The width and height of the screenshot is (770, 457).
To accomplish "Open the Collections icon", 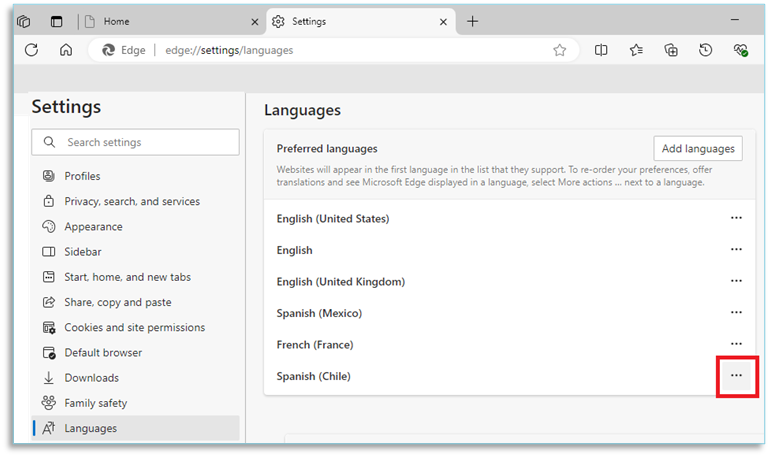I will (671, 50).
